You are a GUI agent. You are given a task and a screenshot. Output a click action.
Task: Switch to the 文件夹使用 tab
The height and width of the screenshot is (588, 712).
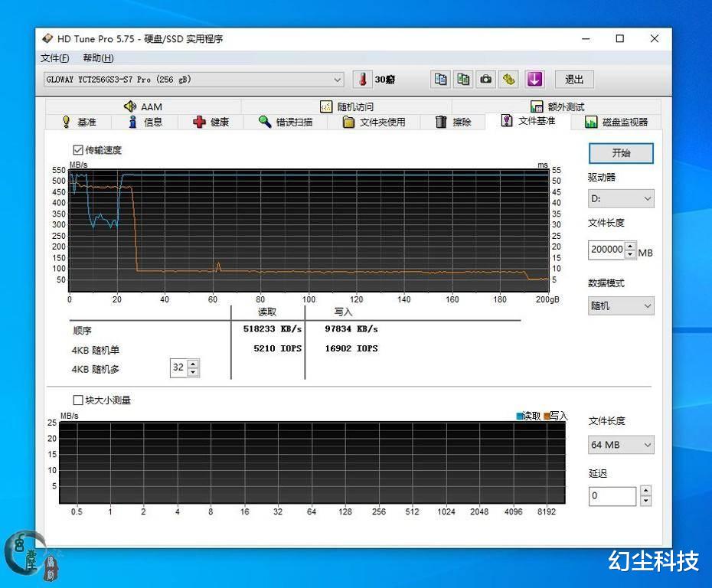pyautogui.click(x=374, y=122)
